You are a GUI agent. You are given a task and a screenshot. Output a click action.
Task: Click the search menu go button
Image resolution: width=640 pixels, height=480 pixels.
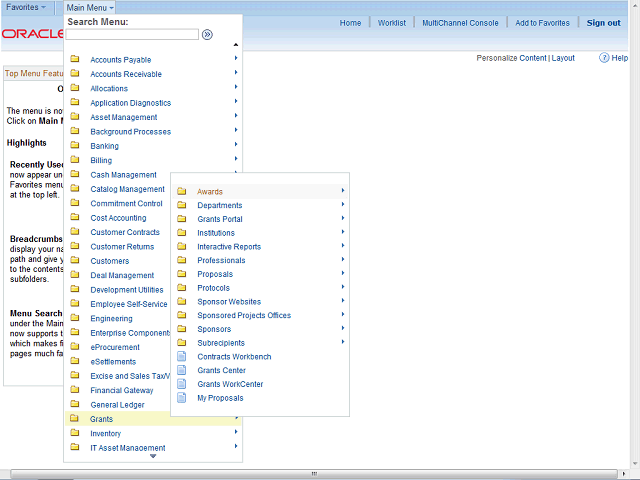point(207,34)
